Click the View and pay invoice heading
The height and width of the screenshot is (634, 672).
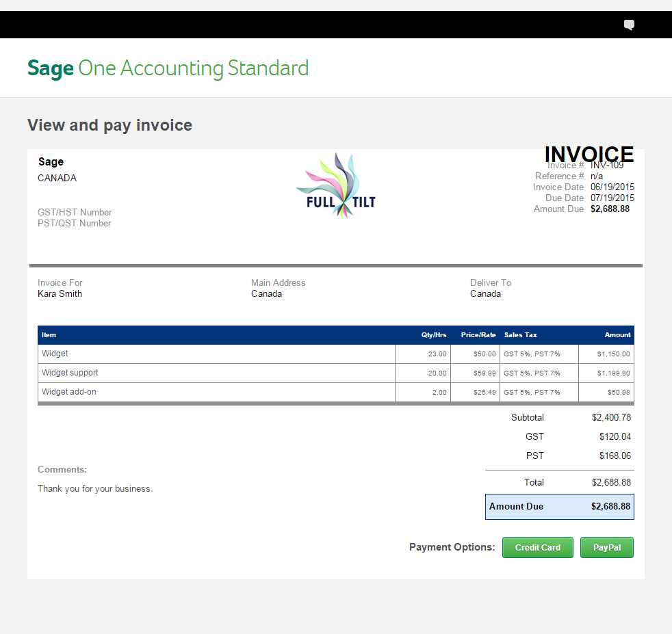coord(109,125)
